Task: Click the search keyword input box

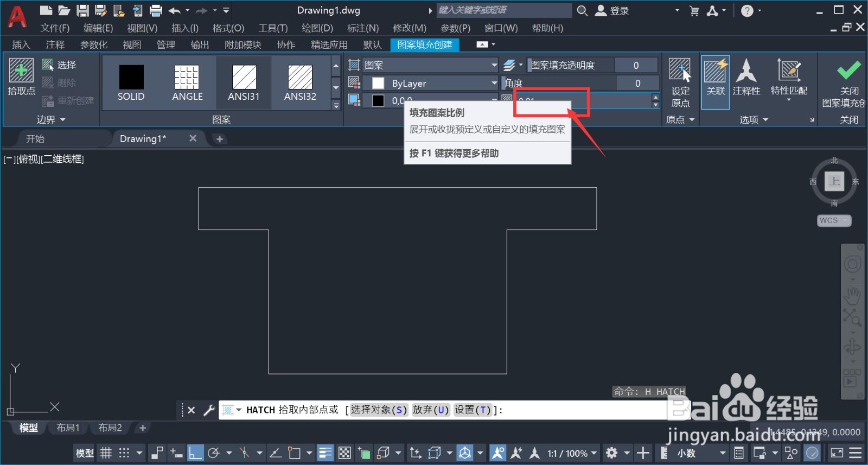Action: [504, 10]
